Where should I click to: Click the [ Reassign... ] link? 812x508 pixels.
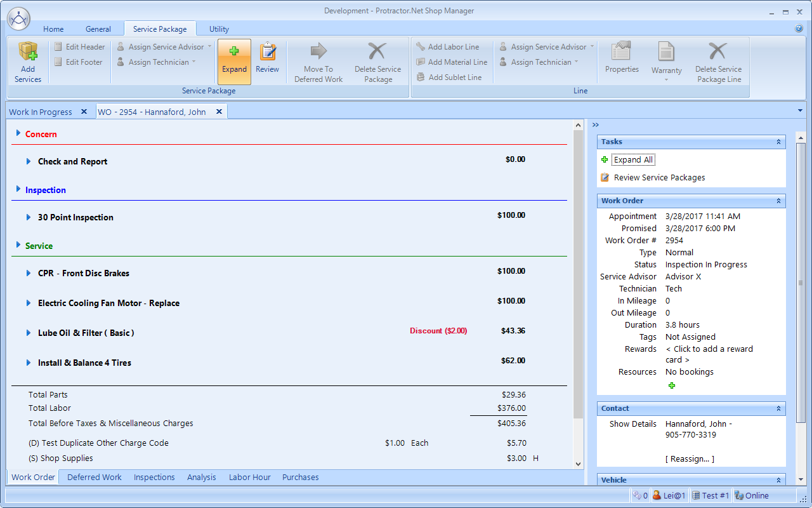click(x=690, y=459)
